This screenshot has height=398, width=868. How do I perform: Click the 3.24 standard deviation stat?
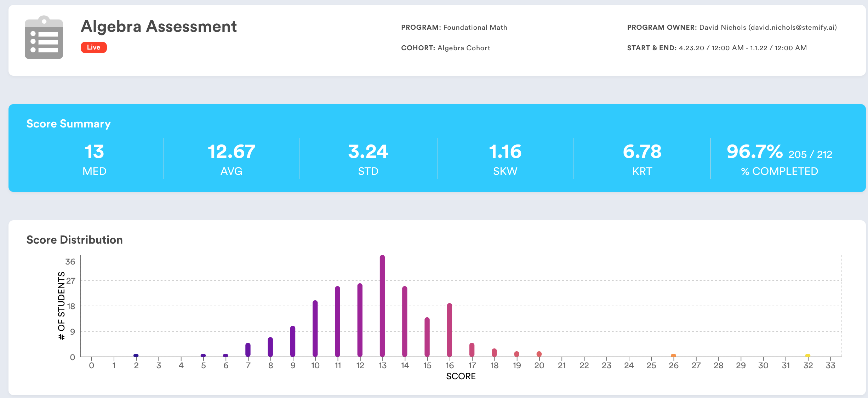pos(368,152)
